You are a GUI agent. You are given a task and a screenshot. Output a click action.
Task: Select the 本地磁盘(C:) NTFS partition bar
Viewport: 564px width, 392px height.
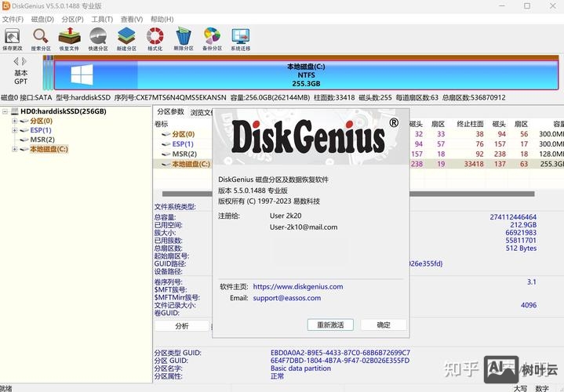tap(306, 74)
